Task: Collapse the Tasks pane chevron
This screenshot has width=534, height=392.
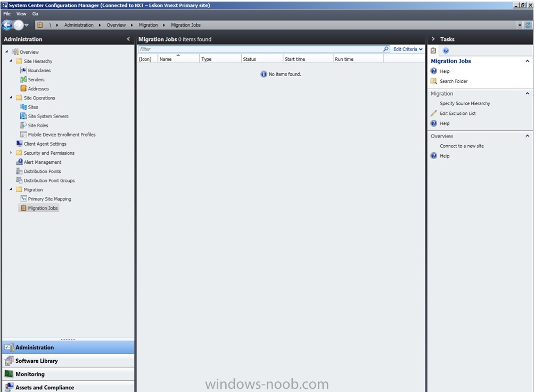Action: pos(433,39)
